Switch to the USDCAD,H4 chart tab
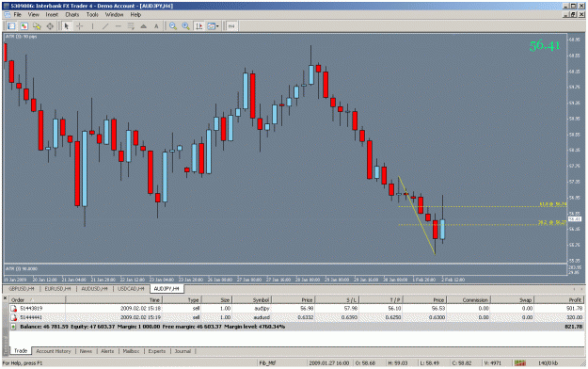 [131, 289]
